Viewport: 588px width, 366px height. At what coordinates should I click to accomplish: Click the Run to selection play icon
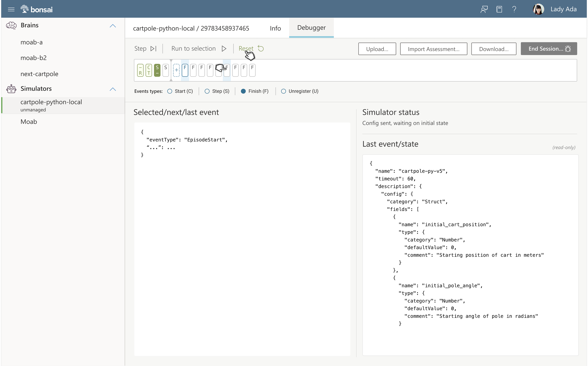[x=224, y=49]
